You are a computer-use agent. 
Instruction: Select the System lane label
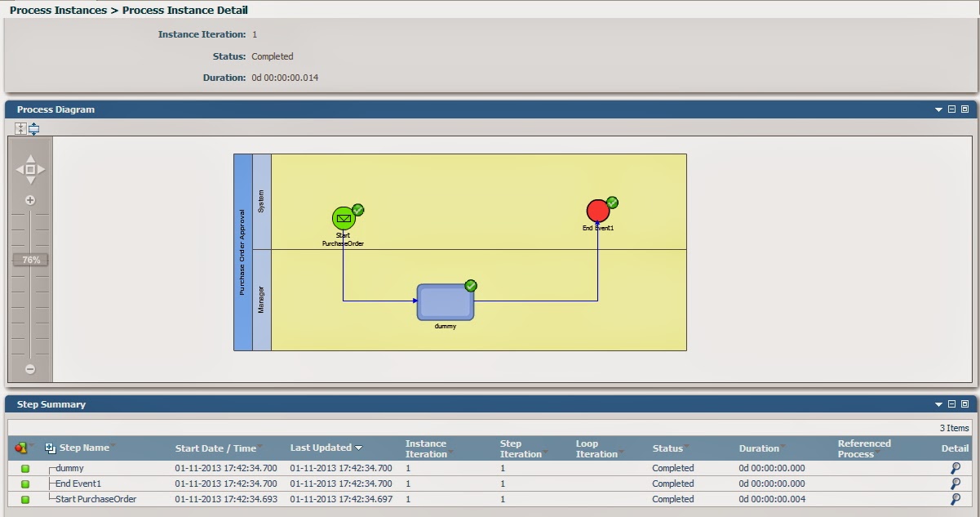click(x=261, y=202)
